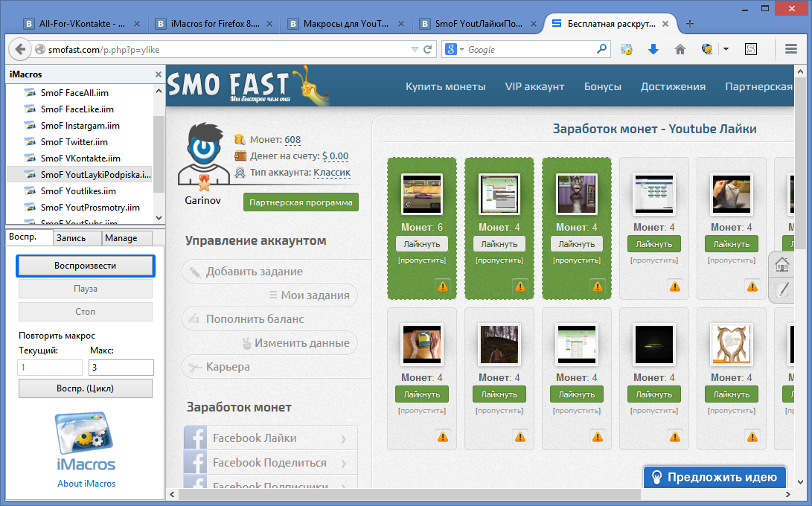The width and height of the screenshot is (812, 506).
Task: Click the Предложить идею button
Action: [715, 477]
